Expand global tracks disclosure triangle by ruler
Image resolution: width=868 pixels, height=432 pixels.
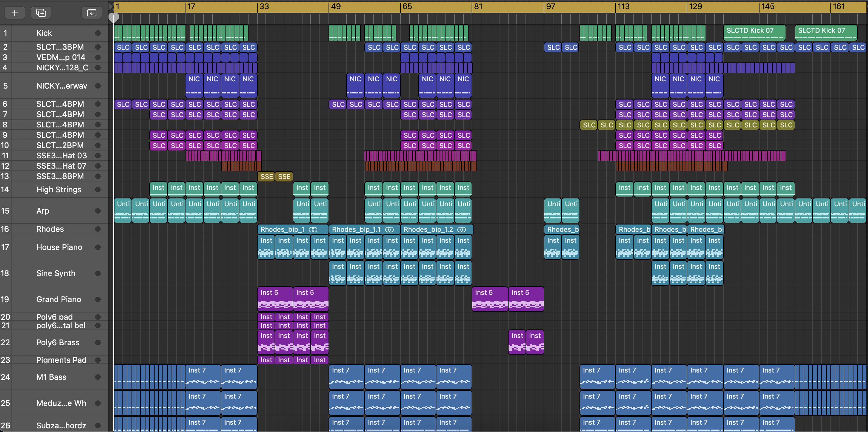(x=110, y=6)
